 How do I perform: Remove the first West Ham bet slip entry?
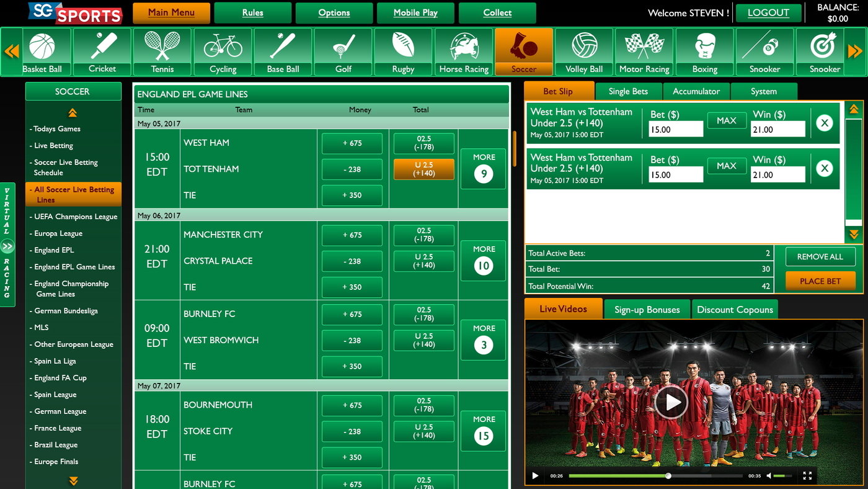pos(825,123)
